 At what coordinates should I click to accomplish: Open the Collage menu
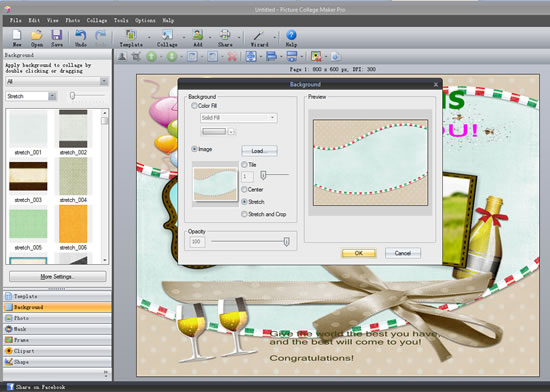pos(97,20)
